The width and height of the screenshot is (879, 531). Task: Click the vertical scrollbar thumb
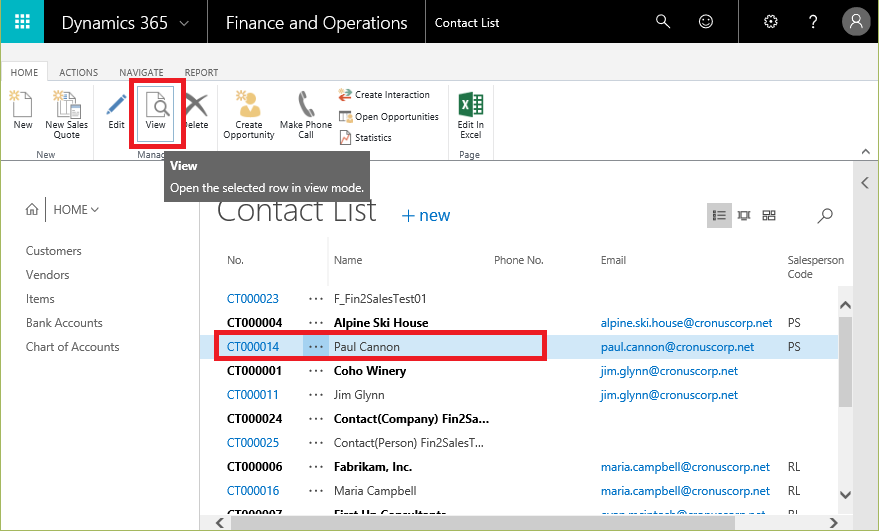point(845,362)
